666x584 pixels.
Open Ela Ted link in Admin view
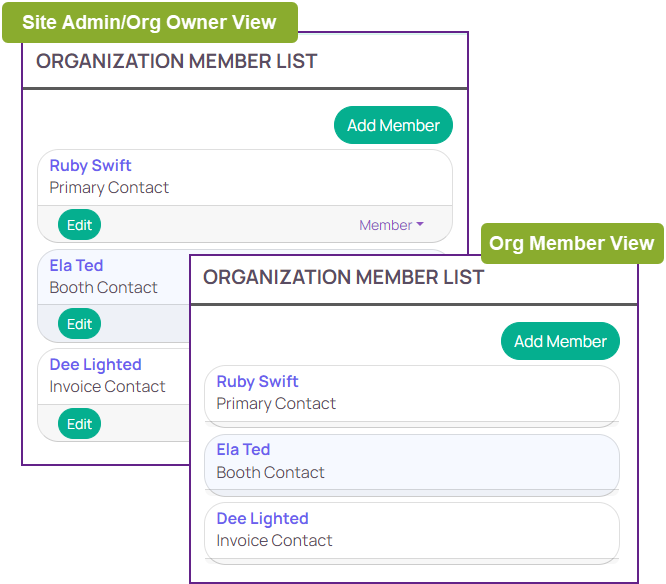[x=76, y=265]
